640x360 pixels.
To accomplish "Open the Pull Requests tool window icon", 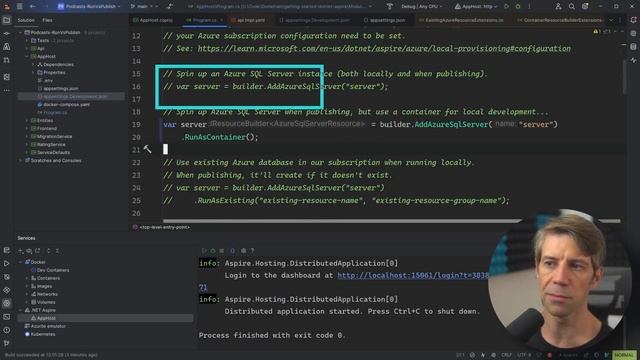I will [x=7, y=60].
